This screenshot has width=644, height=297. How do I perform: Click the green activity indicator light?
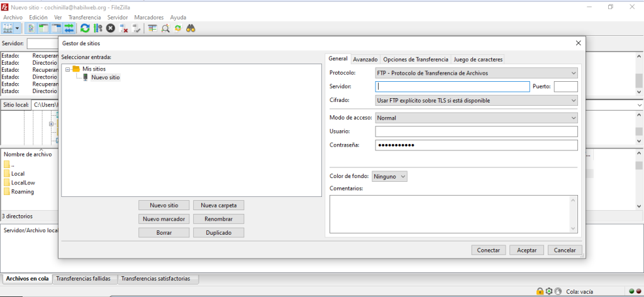(x=631, y=292)
